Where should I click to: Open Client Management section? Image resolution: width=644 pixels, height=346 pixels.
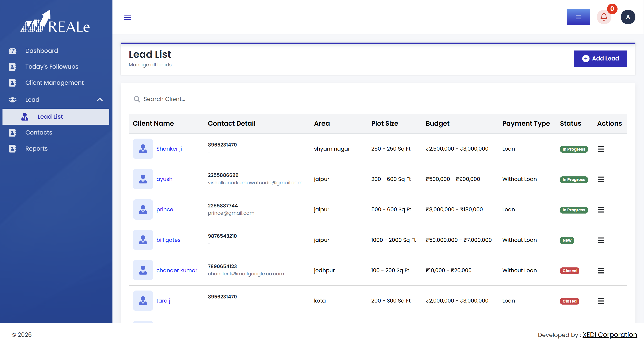[x=55, y=83]
